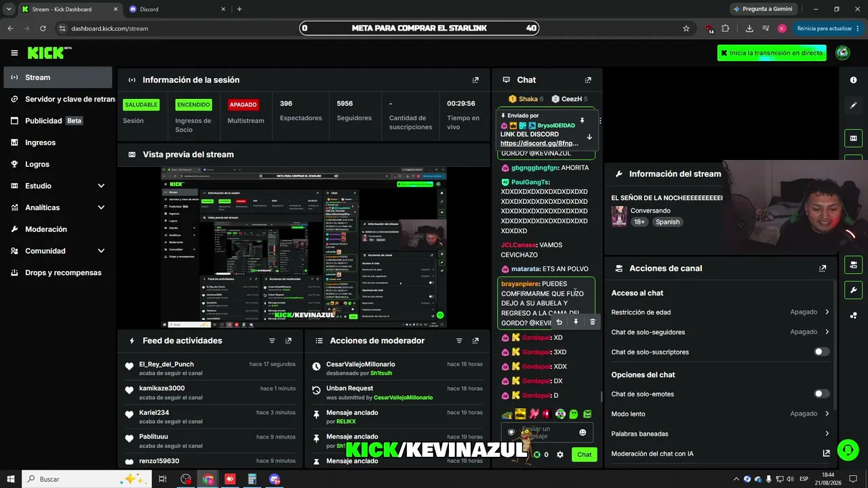Viewport: 868px width, 488px height.
Task: Open Moderación del chat con IA external link
Action: [826, 453]
